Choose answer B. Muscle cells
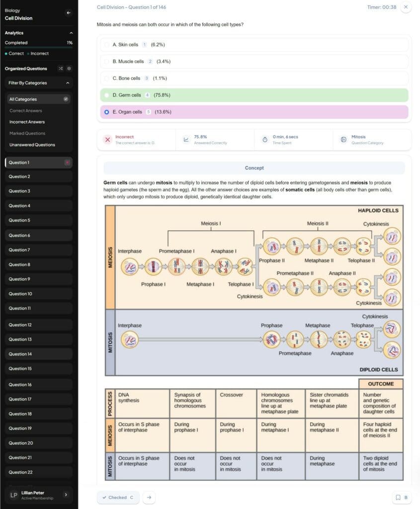Screen dimensions: 420x509 pyautogui.click(x=107, y=62)
